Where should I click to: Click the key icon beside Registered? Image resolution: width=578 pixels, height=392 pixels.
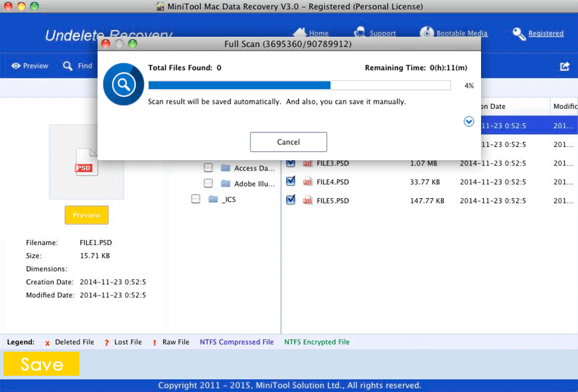pyautogui.click(x=519, y=34)
